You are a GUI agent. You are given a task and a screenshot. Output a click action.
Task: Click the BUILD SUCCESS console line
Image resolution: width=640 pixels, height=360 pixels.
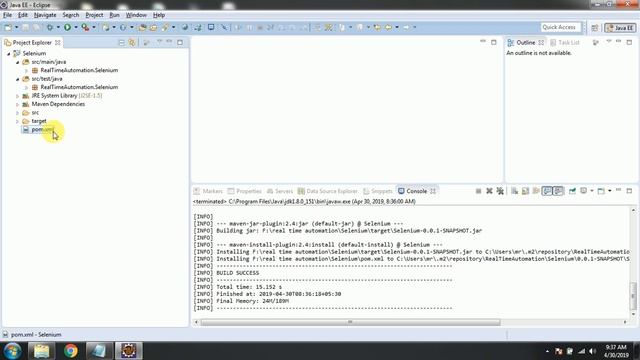coord(238,273)
